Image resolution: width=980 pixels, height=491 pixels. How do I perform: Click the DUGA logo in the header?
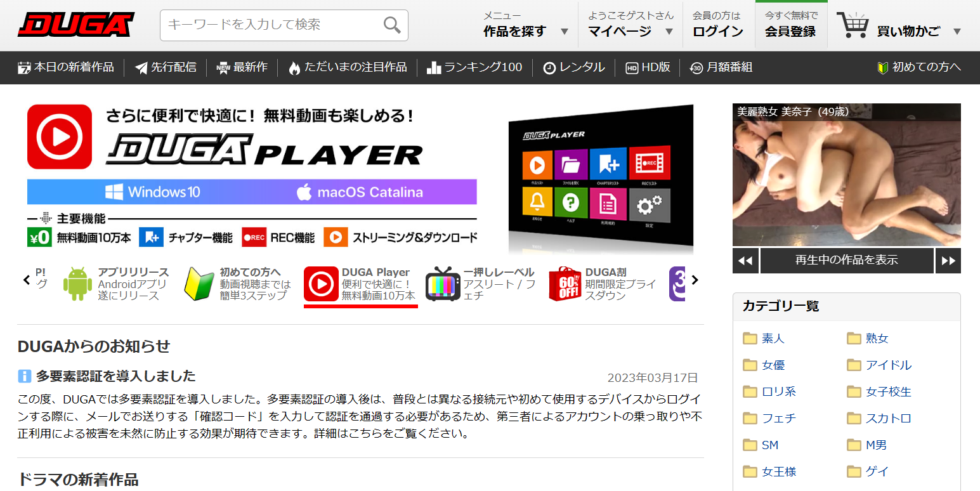click(75, 25)
